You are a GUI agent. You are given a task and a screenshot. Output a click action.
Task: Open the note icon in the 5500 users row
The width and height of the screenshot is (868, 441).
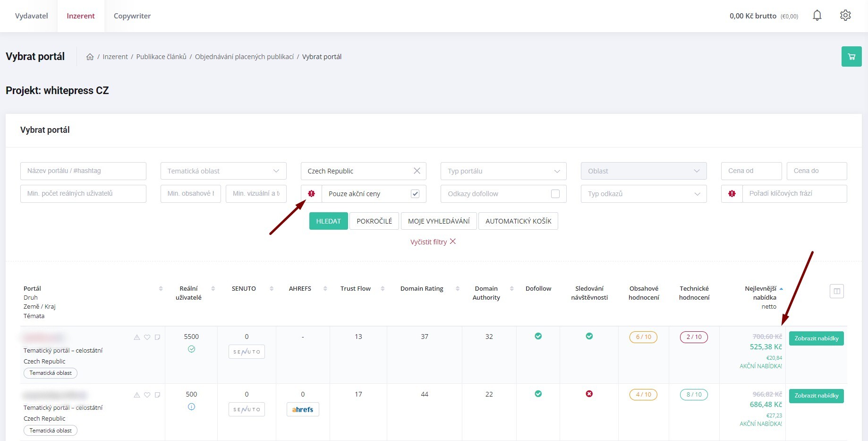(x=158, y=337)
